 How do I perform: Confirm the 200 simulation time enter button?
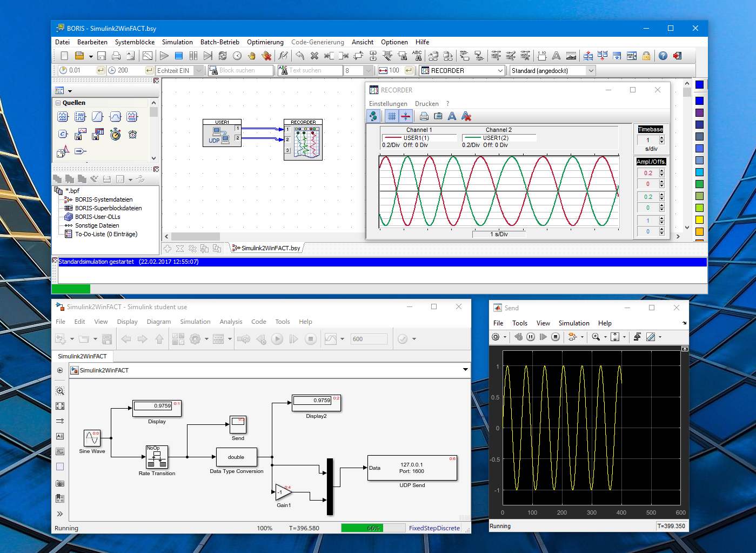149,70
